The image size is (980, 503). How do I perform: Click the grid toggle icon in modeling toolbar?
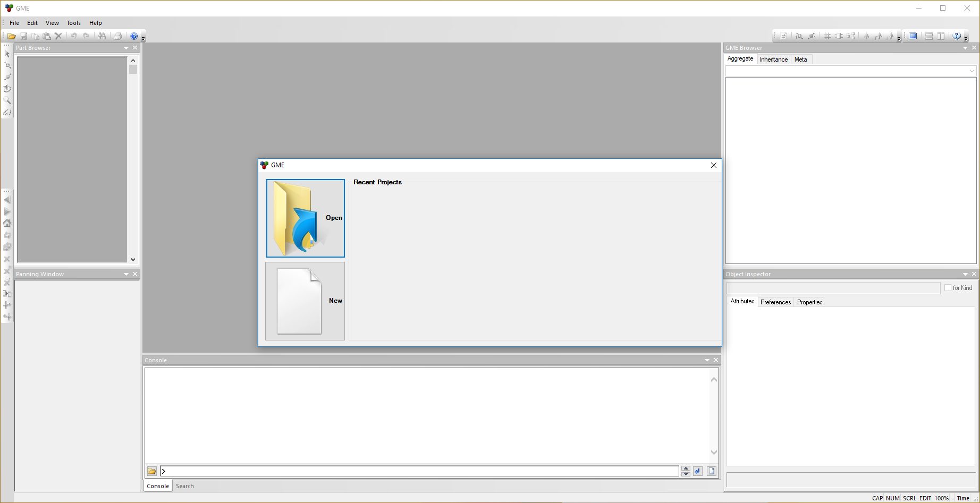[827, 36]
